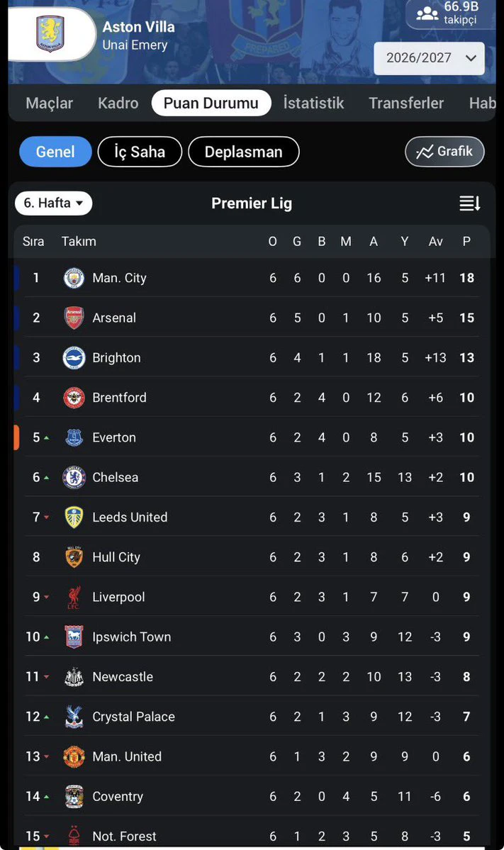Click the Aston Villa club crest
The height and width of the screenshot is (850, 504).
point(50,34)
